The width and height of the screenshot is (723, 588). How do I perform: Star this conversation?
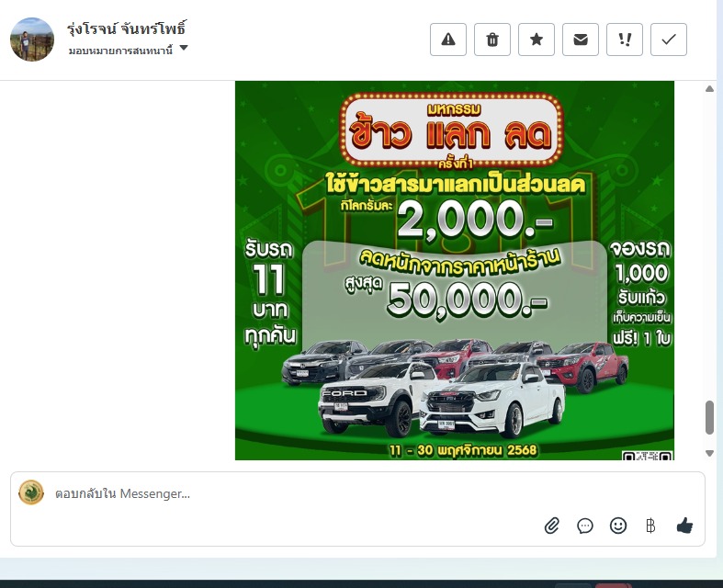[x=537, y=40]
